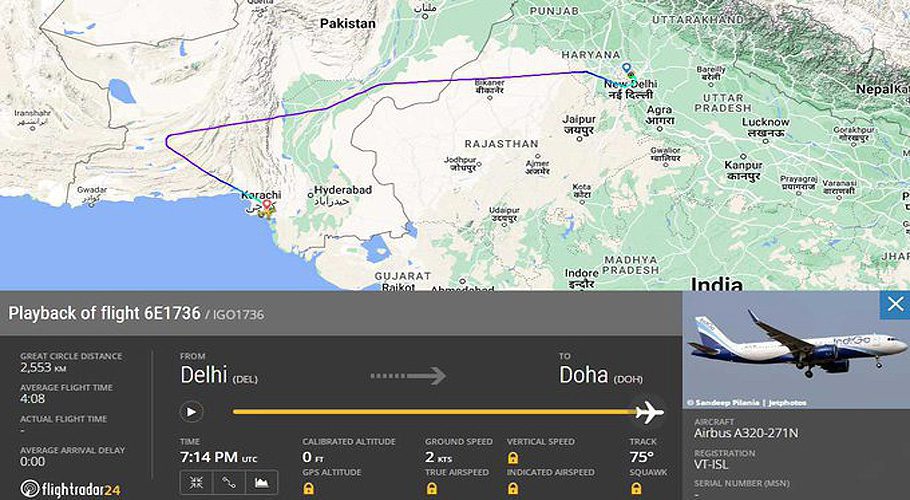The width and height of the screenshot is (910, 500).
Task: Click the yellow playback progress bar
Action: [x=434, y=412]
